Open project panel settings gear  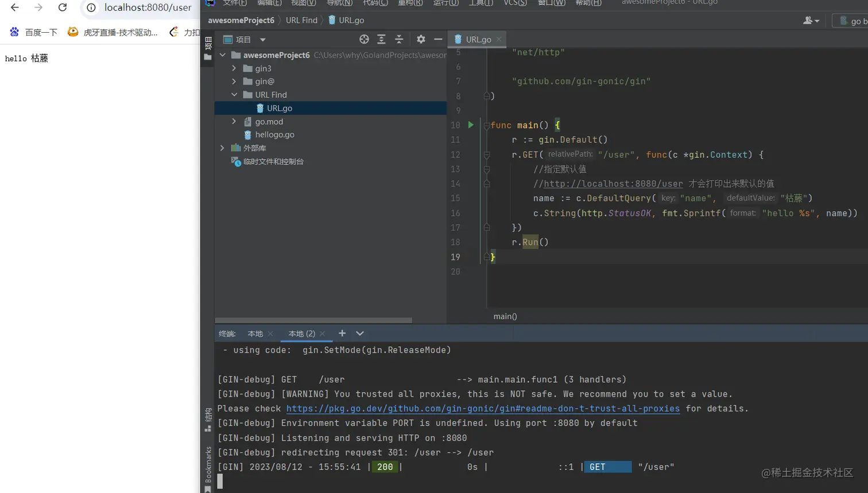pyautogui.click(x=421, y=39)
